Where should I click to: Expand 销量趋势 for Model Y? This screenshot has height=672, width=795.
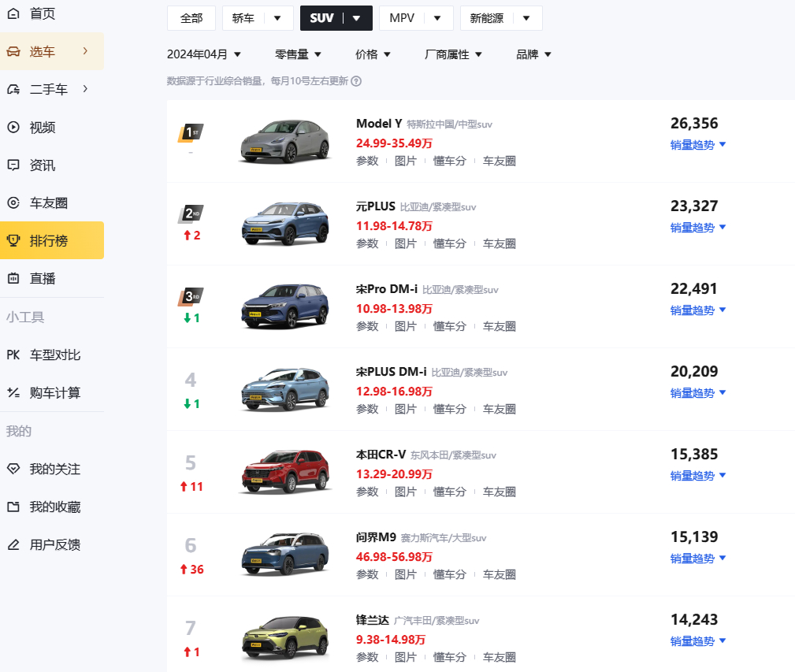pyautogui.click(x=697, y=145)
